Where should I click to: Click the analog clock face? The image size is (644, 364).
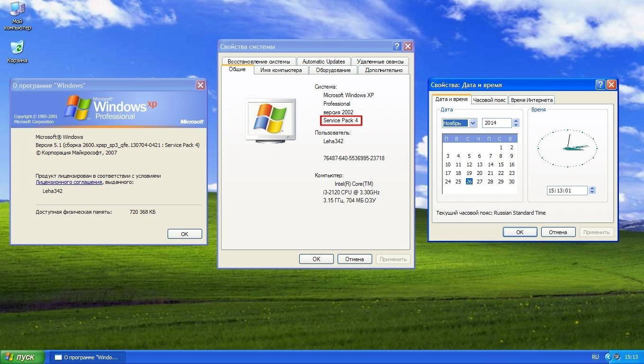(567, 148)
